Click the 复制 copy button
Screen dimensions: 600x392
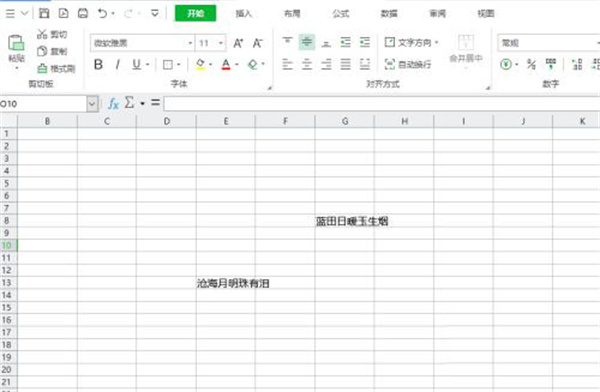pos(52,51)
